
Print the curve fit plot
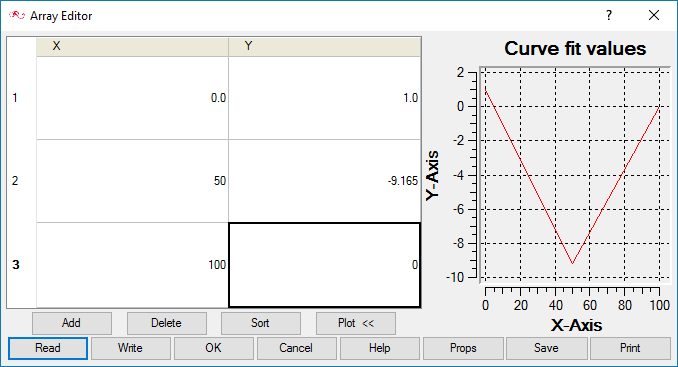pyautogui.click(x=630, y=348)
